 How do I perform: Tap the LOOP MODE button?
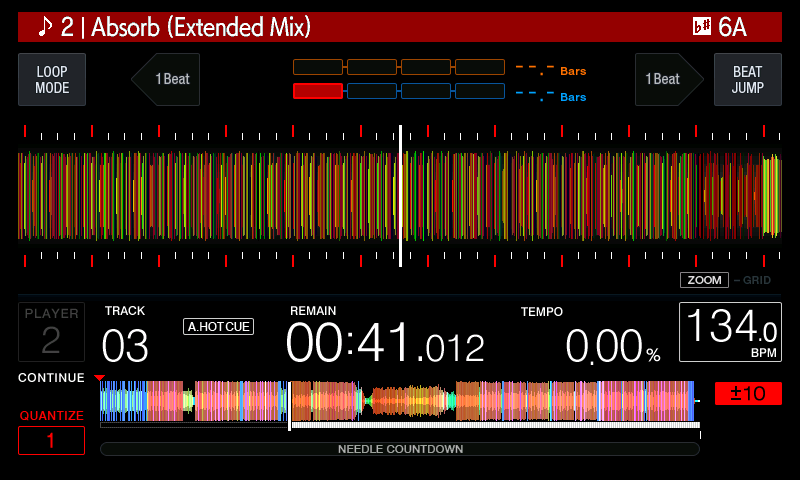tap(52, 80)
